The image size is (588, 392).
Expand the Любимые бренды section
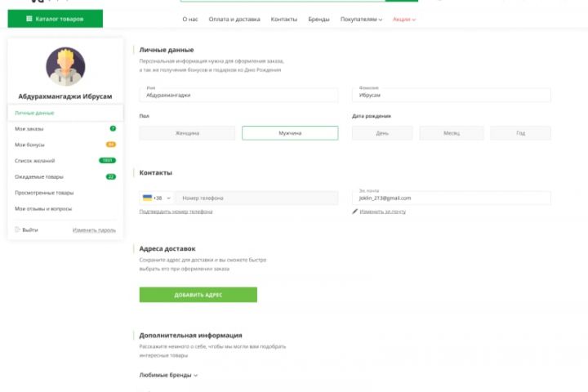click(x=168, y=375)
